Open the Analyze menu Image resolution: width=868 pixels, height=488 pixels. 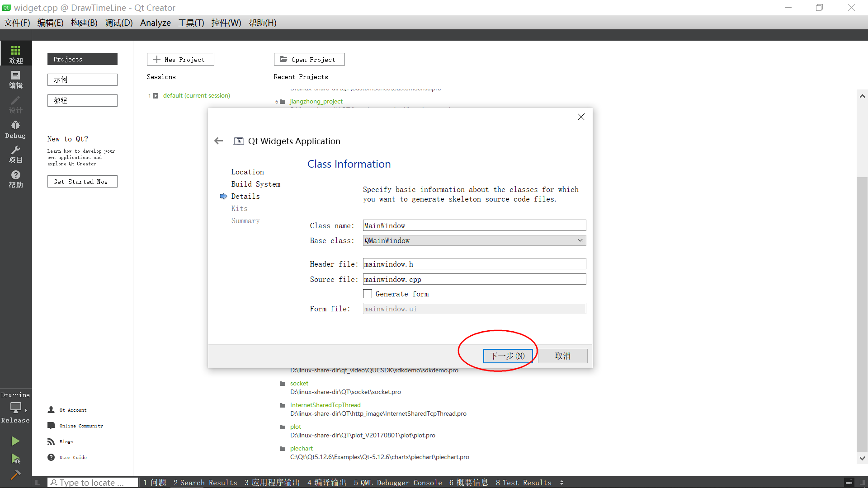pyautogui.click(x=155, y=23)
